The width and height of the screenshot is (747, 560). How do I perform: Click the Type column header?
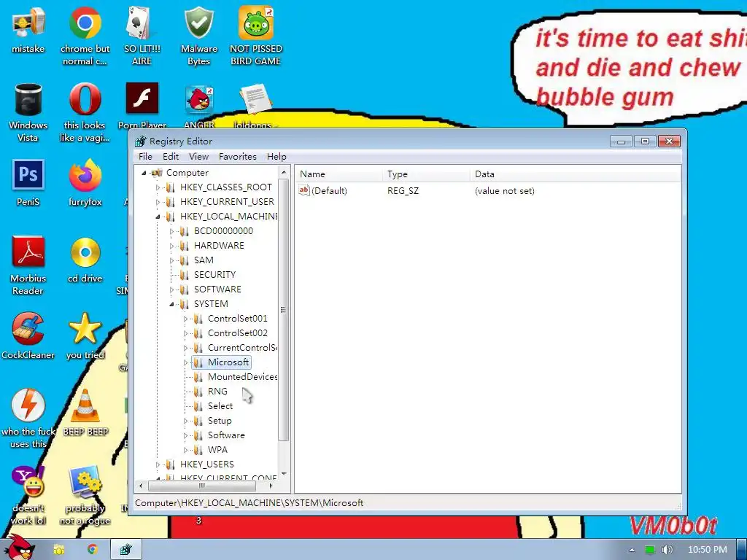coord(426,174)
